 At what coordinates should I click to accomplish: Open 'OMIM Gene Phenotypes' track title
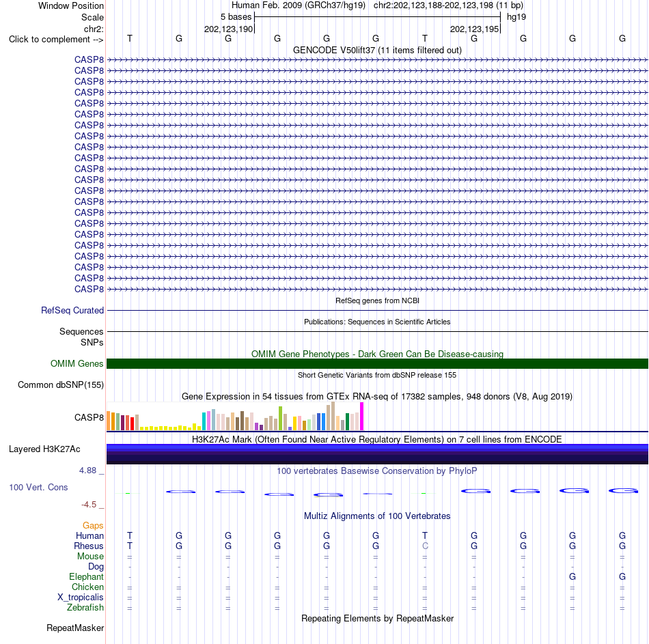pos(377,354)
